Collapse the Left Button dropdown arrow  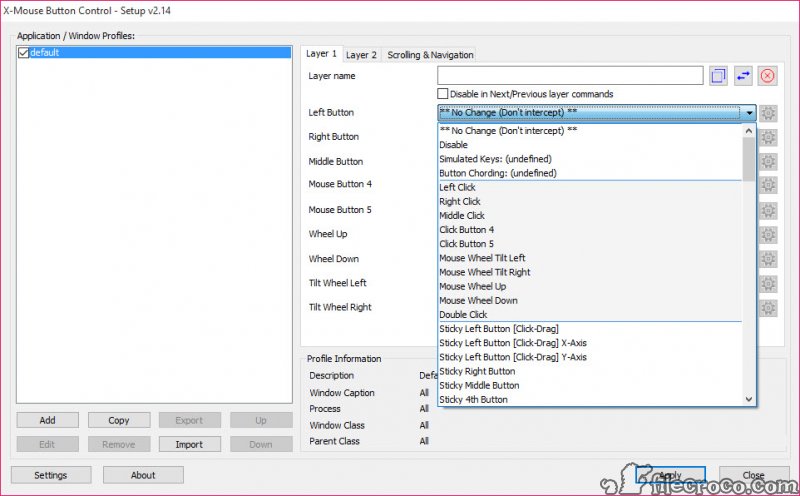(x=748, y=113)
